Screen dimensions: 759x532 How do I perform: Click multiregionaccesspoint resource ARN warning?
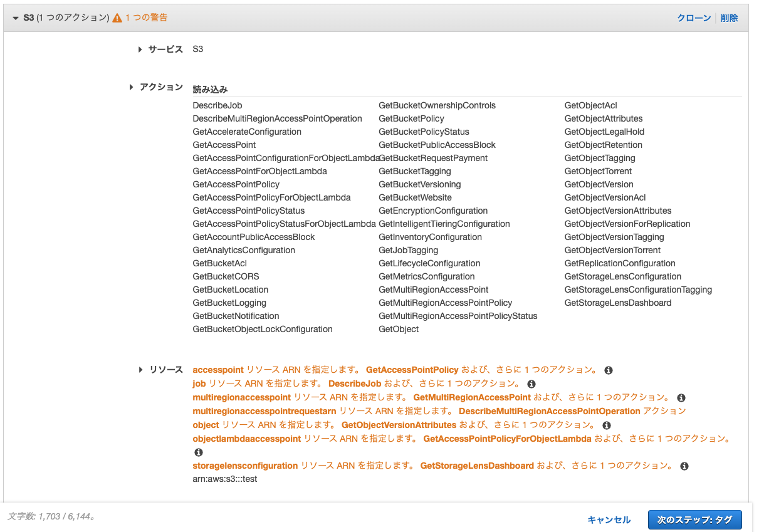[x=432, y=397]
